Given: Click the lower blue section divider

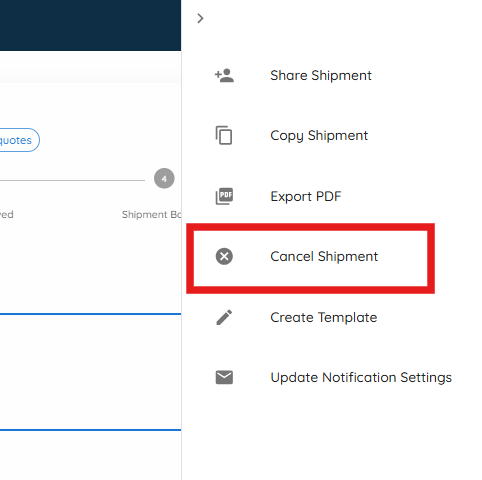Looking at the screenshot, I should coord(90,430).
